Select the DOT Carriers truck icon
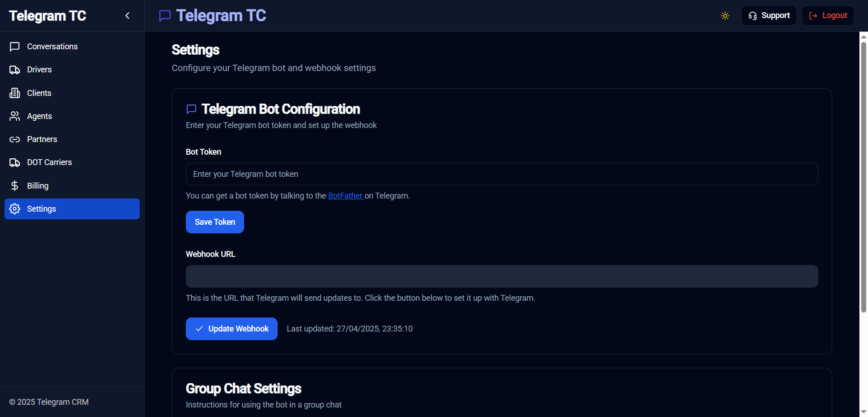This screenshot has width=868, height=417. pyautogui.click(x=14, y=162)
